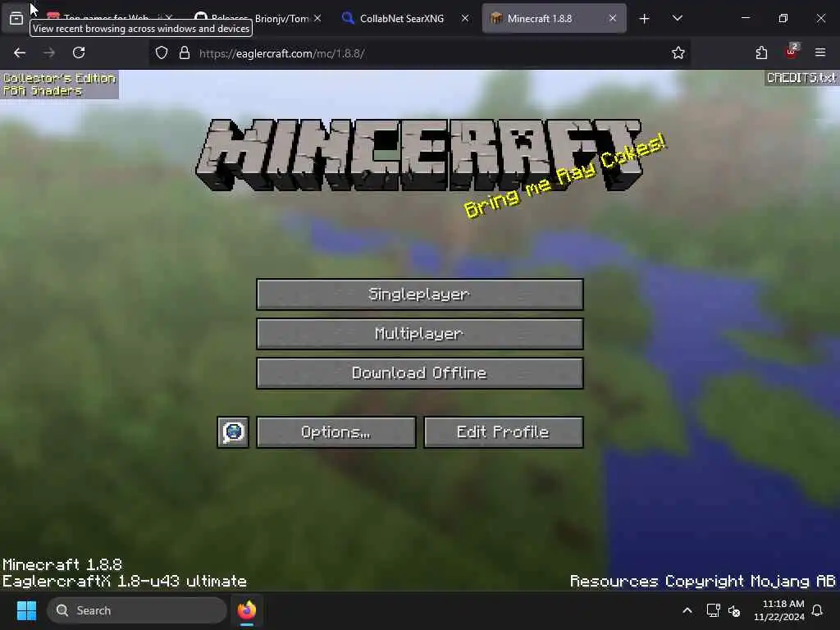Viewport: 840px width, 630px height.
Task: Click the EaglercraftX 1.8-u43 ultimate text
Action: [125, 582]
